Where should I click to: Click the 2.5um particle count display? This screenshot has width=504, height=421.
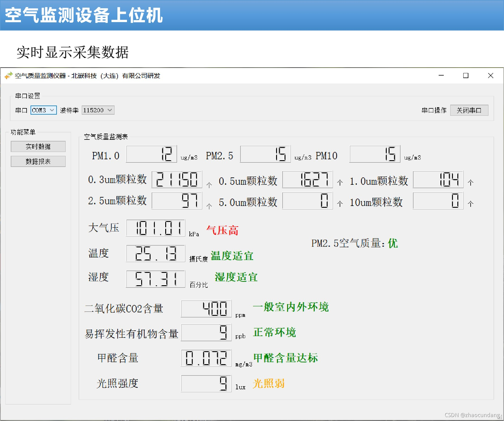point(177,201)
